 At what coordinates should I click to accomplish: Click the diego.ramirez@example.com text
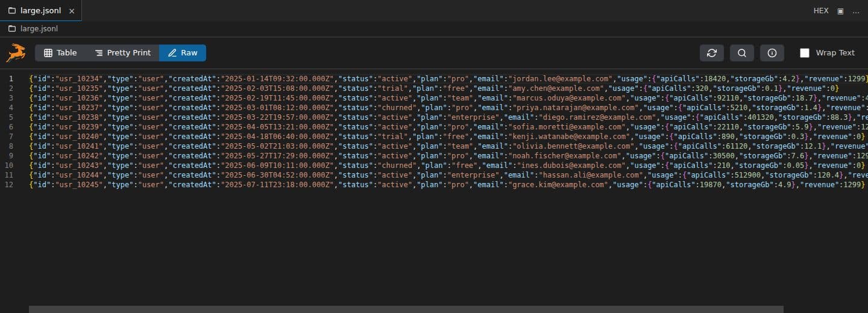click(598, 117)
